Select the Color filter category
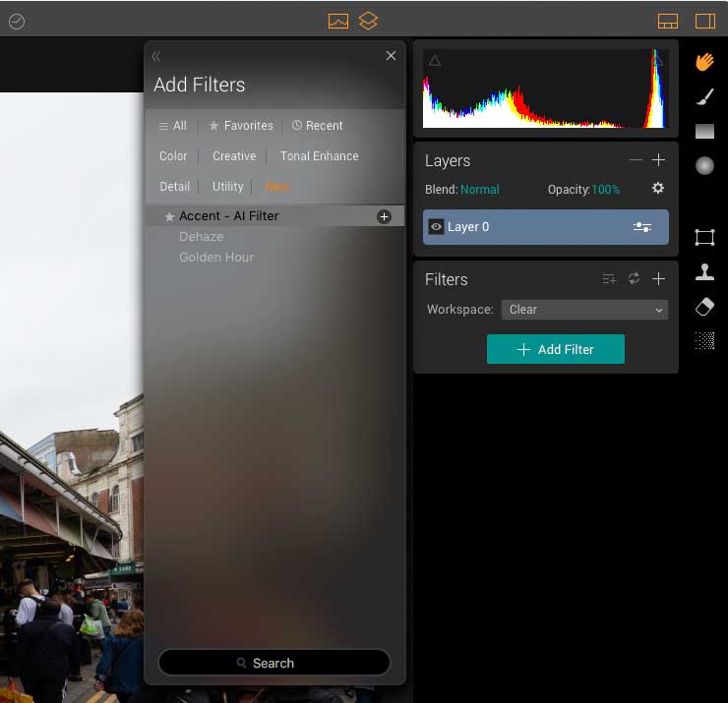Screen dimensions: 728x703 point(173,156)
